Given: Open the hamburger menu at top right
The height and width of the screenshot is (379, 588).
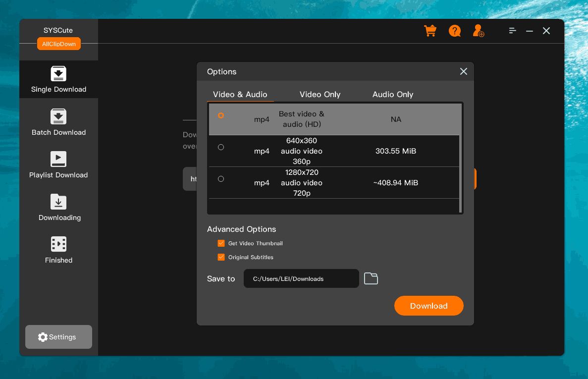Looking at the screenshot, I should coord(513,31).
